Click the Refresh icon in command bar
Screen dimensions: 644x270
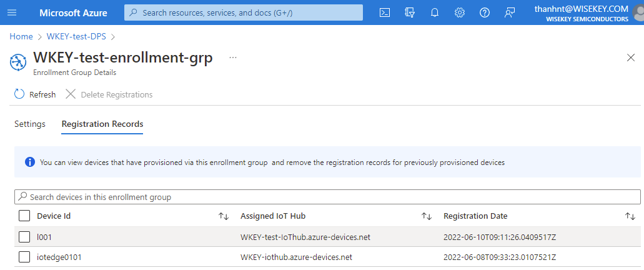20,94
